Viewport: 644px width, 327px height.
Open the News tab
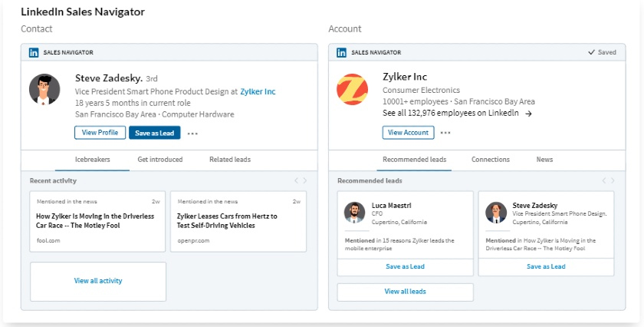coord(544,160)
